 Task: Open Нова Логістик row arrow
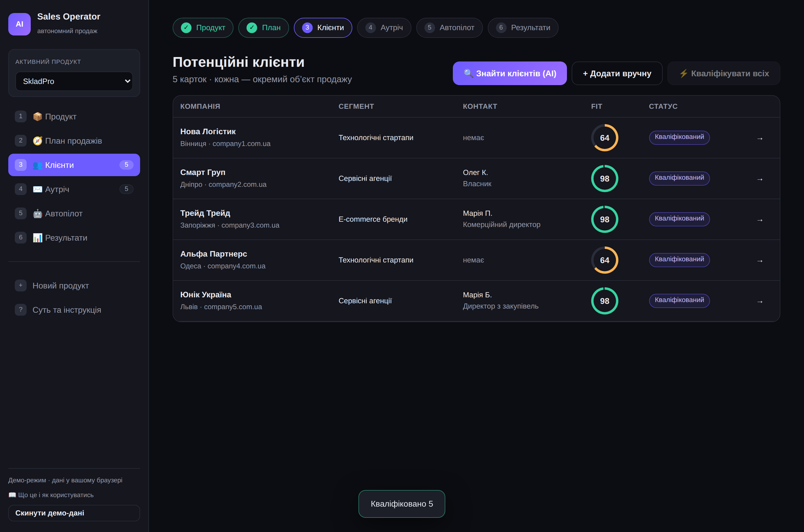[x=760, y=138]
